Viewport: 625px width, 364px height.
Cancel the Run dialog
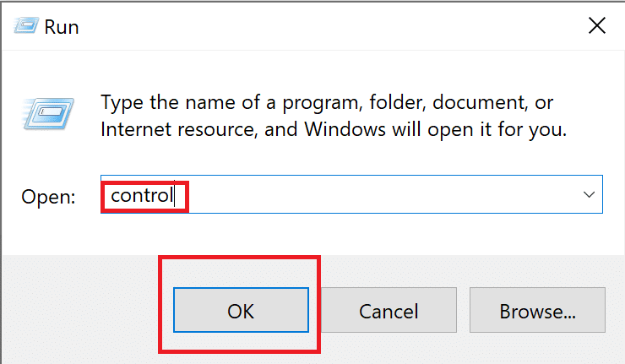[x=389, y=311]
